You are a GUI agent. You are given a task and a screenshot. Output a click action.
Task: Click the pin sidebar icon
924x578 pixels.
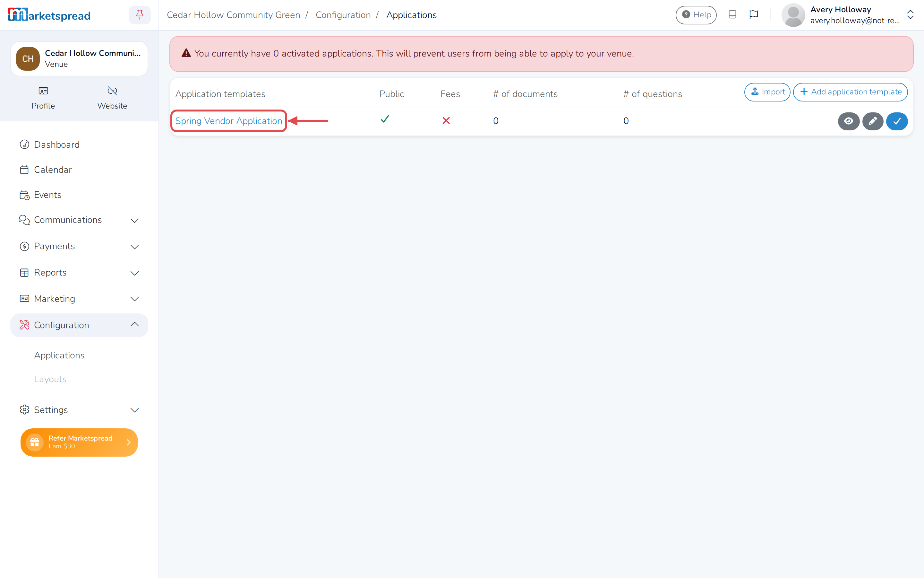(x=140, y=15)
